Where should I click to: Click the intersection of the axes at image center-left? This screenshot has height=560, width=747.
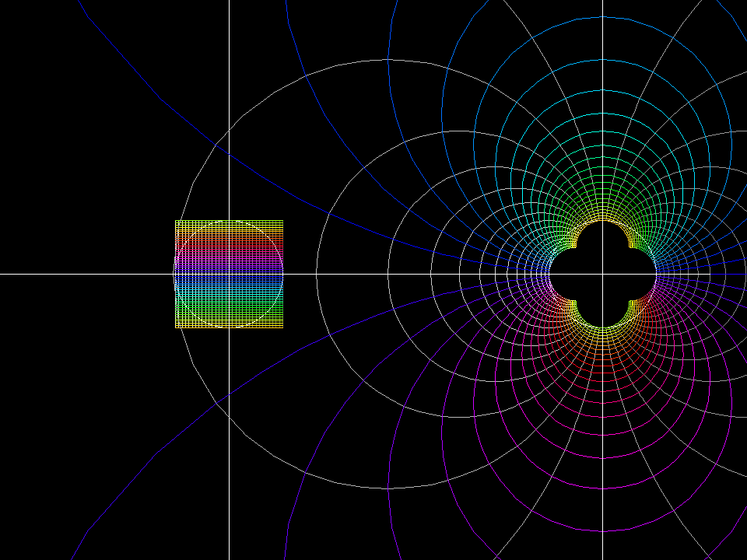[x=230, y=274]
